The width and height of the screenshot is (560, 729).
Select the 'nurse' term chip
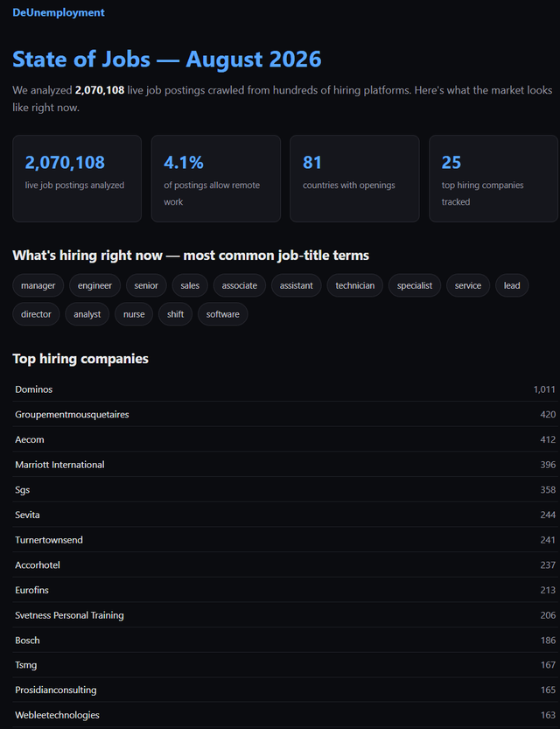[134, 314]
